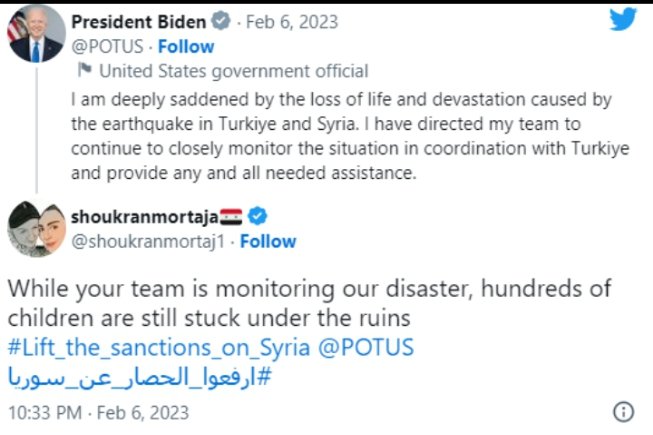The image size is (653, 435).
Task: Click shoukranmortaja's blue verified badge
Action: pos(256,215)
